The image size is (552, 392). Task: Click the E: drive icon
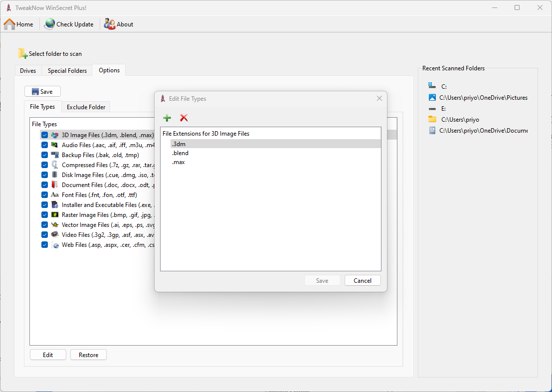click(432, 109)
